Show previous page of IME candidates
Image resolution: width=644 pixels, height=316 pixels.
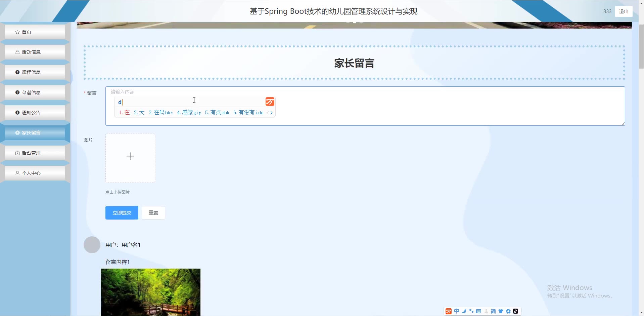click(268, 113)
